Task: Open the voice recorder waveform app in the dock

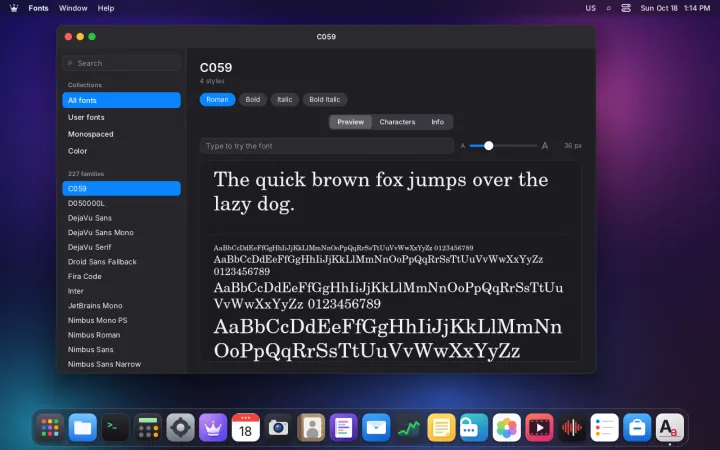Action: 572,428
